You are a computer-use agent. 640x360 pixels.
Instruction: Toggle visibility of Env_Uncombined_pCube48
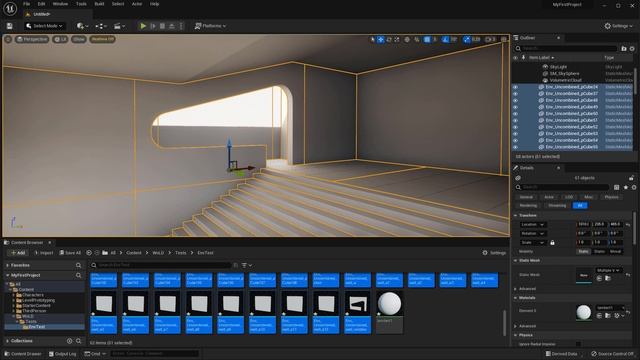pos(515,100)
